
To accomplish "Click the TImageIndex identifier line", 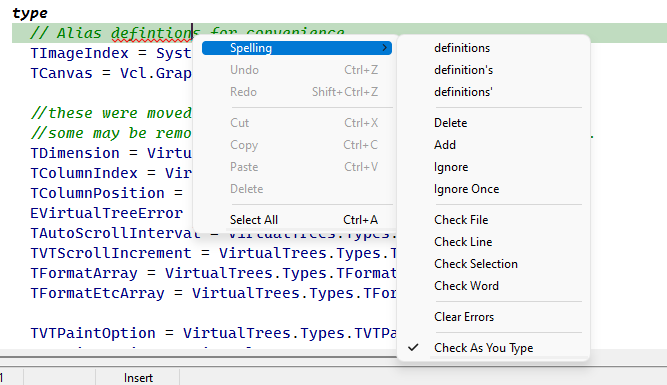I will tap(111, 53).
